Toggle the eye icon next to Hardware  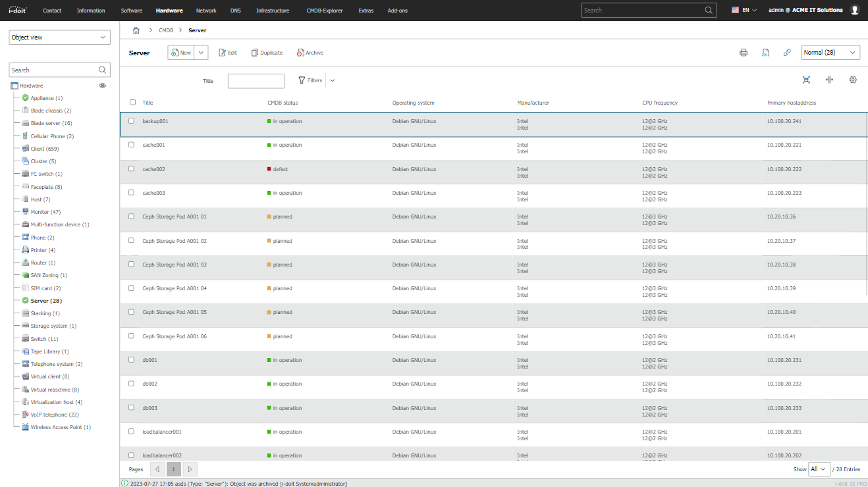click(103, 86)
